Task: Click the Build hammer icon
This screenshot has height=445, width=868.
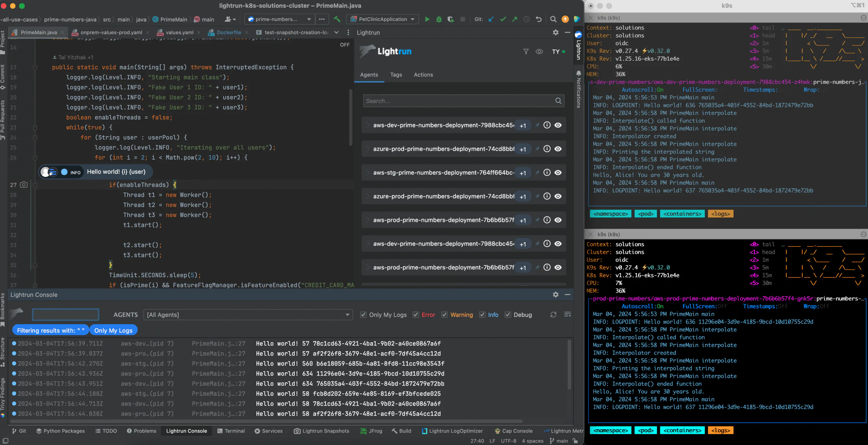Action: 337,19
